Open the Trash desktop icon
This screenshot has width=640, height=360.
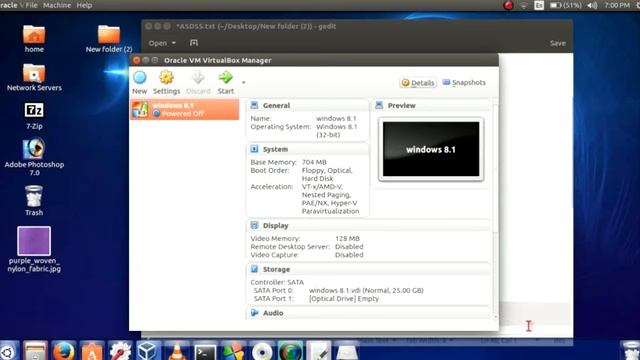click(x=34, y=201)
